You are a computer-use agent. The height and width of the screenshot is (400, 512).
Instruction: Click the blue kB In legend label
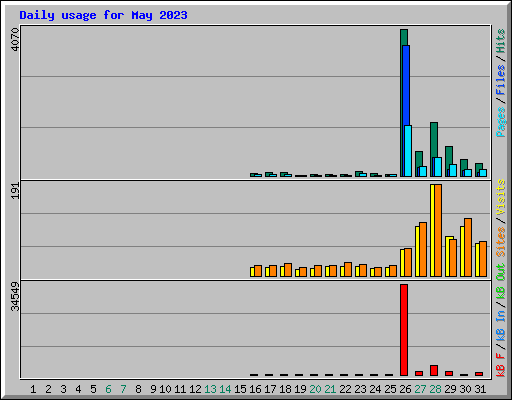point(501,325)
